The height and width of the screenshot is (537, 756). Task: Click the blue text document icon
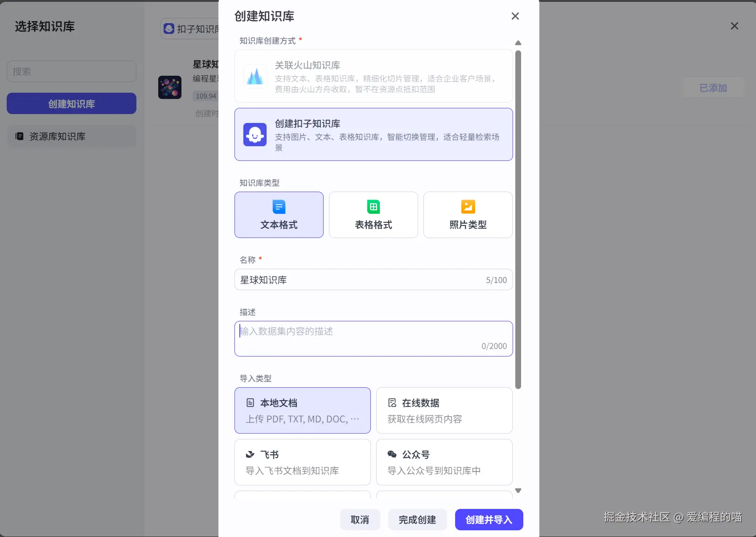[x=279, y=207]
